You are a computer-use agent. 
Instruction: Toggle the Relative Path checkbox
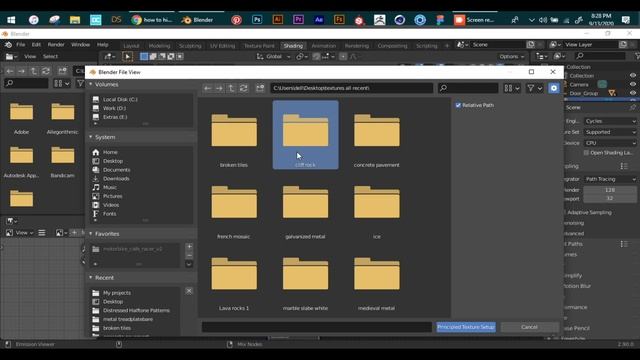pyautogui.click(x=458, y=105)
